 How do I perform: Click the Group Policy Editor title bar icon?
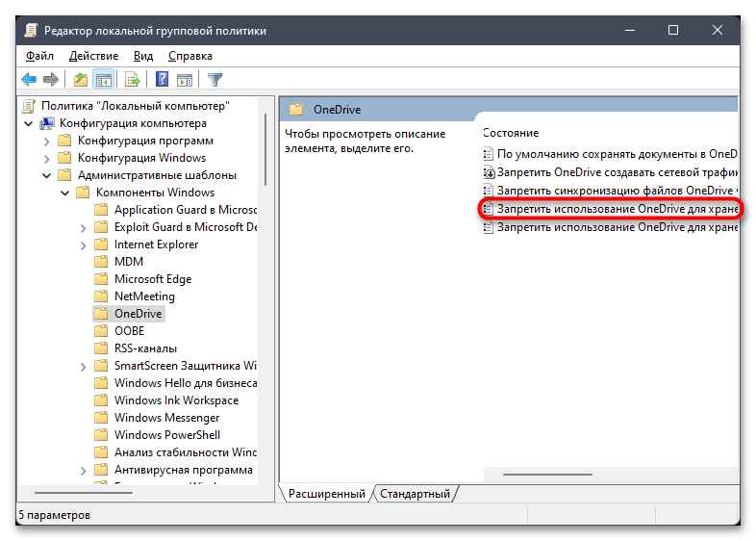pyautogui.click(x=31, y=31)
